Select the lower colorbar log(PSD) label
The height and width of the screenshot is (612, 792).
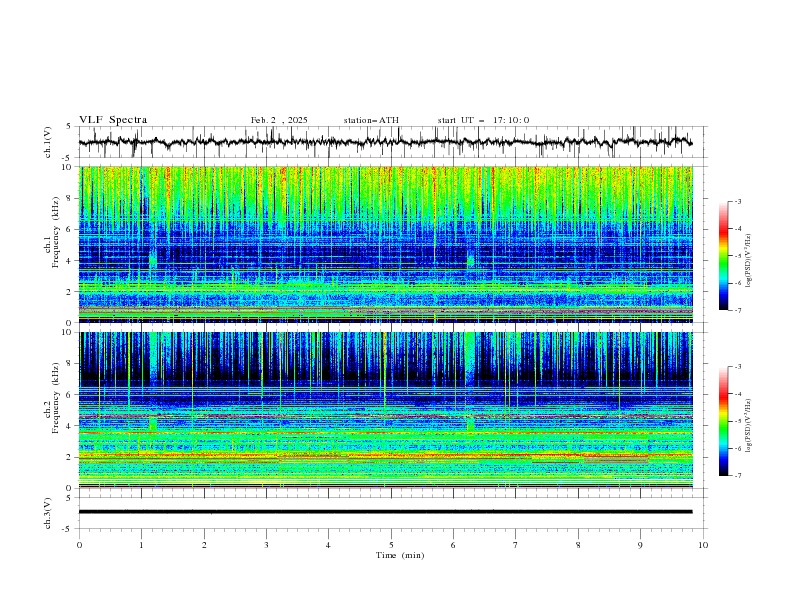click(749, 426)
